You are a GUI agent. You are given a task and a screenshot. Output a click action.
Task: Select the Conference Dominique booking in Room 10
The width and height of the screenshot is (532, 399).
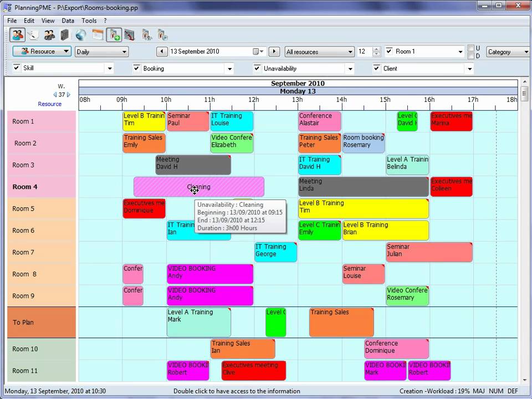[397, 349]
